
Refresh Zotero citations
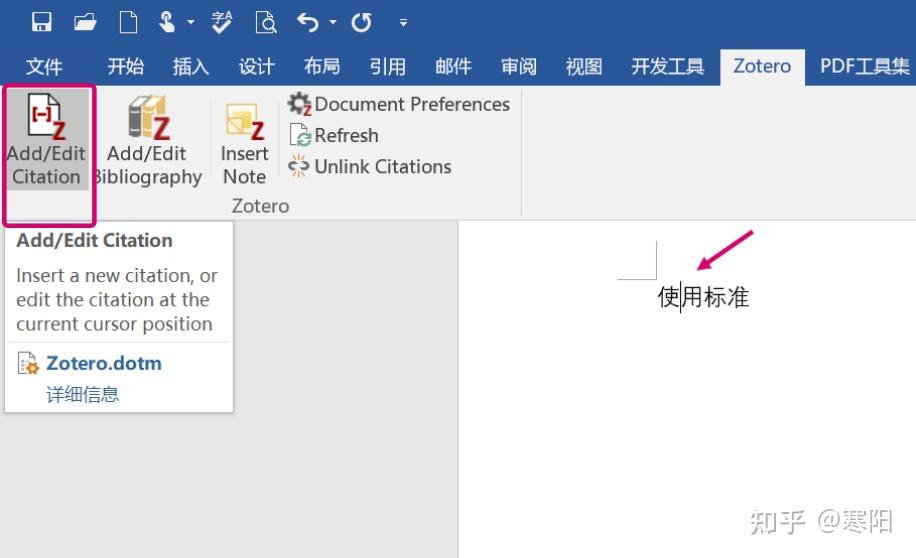tap(334, 136)
